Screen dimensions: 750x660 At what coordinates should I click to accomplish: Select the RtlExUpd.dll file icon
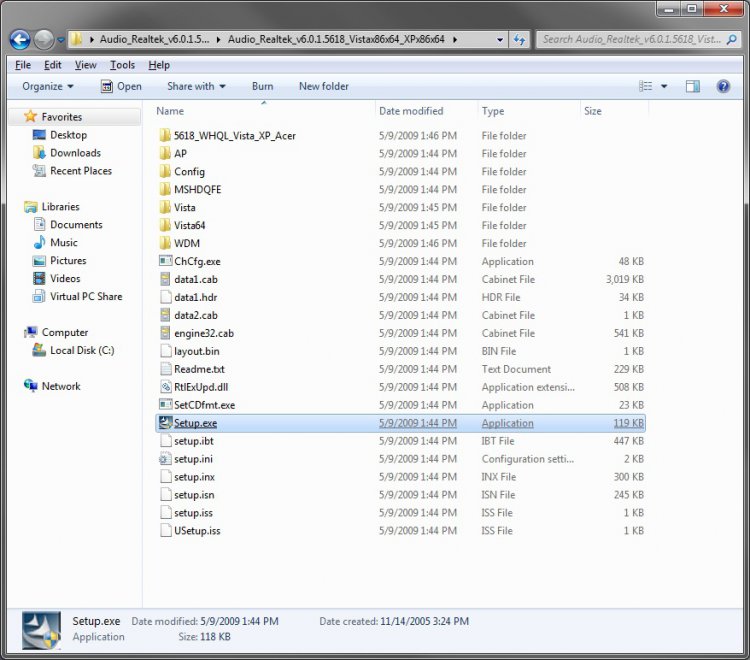165,386
